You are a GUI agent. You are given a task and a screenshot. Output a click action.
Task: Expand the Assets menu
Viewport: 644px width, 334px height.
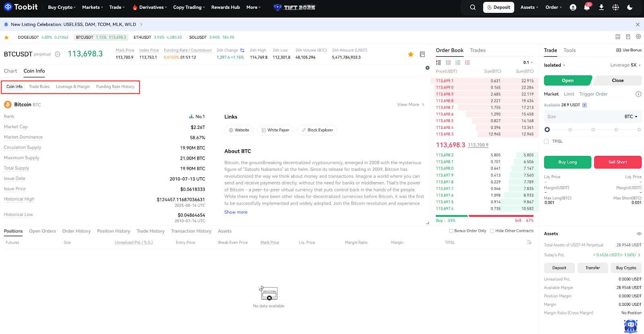pyautogui.click(x=529, y=7)
